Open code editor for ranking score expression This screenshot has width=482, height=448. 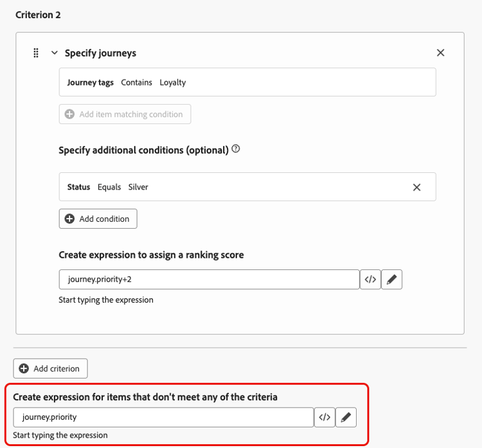[x=370, y=280]
